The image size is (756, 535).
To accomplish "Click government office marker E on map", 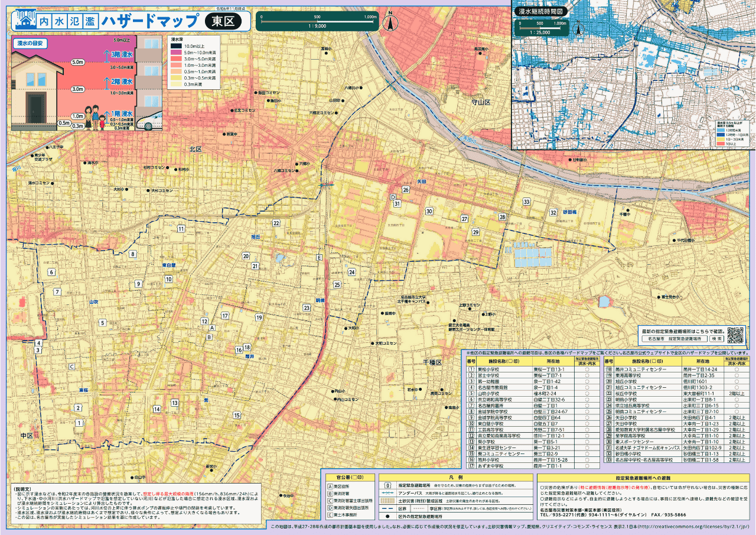I will (320, 258).
